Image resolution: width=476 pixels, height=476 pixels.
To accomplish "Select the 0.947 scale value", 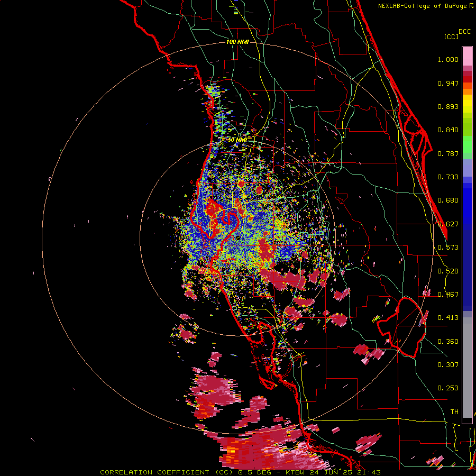I will click(448, 83).
